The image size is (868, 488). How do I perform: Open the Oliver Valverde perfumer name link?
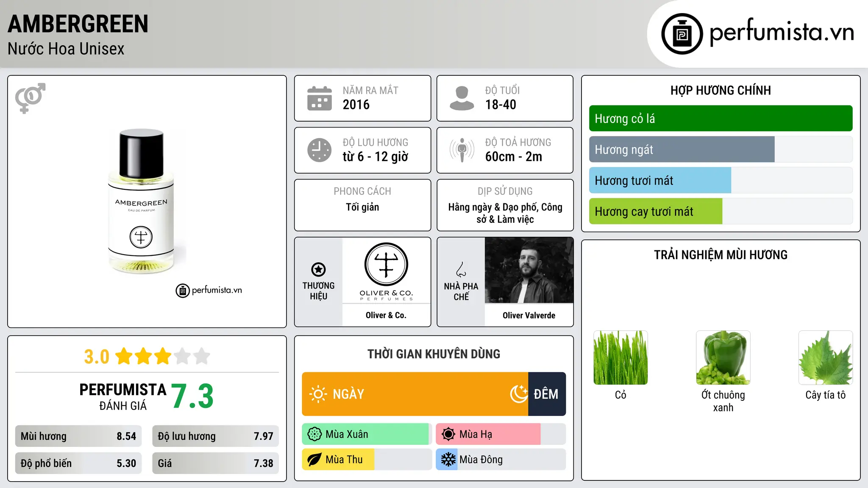pyautogui.click(x=529, y=315)
